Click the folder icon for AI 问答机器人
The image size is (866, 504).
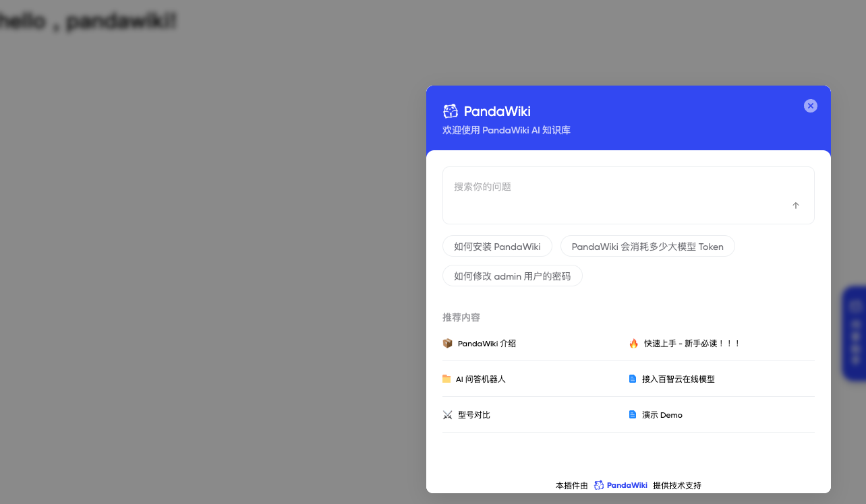coord(446,379)
